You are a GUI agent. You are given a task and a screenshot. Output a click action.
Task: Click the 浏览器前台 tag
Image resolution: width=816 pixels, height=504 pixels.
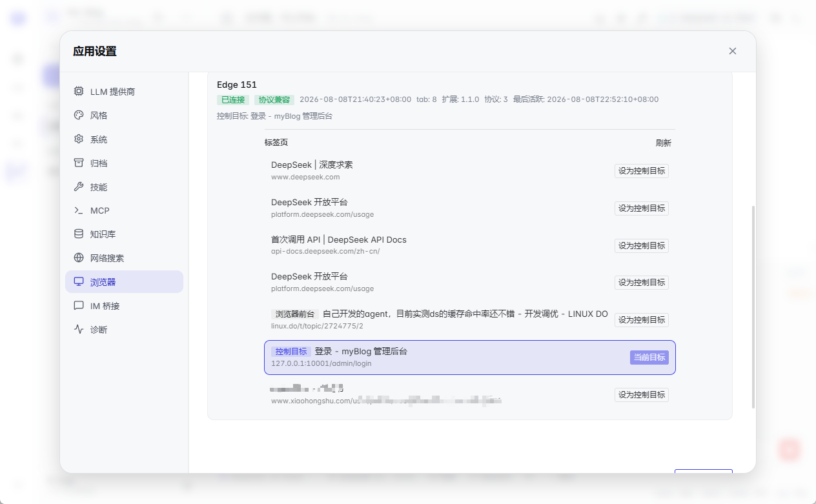pyautogui.click(x=295, y=314)
